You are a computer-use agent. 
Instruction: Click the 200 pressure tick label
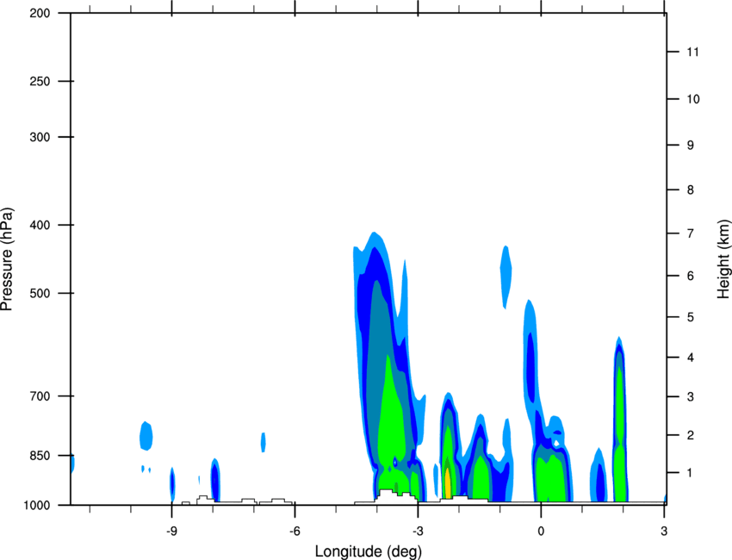click(x=40, y=13)
